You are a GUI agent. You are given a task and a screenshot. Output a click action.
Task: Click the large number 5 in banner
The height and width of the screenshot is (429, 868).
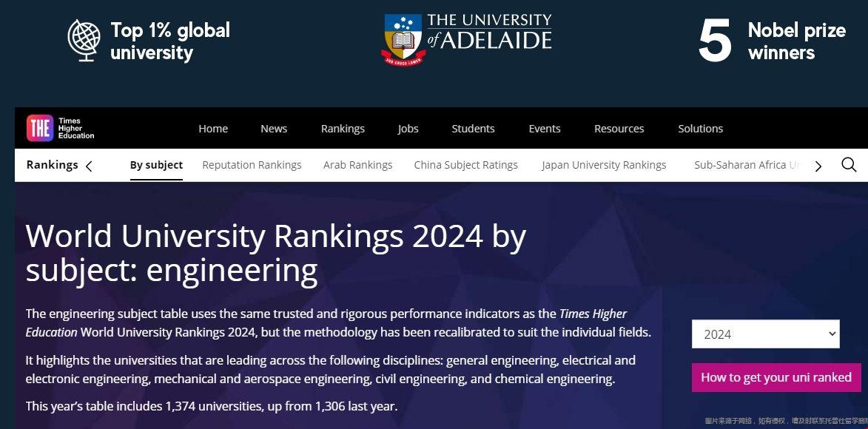(716, 41)
